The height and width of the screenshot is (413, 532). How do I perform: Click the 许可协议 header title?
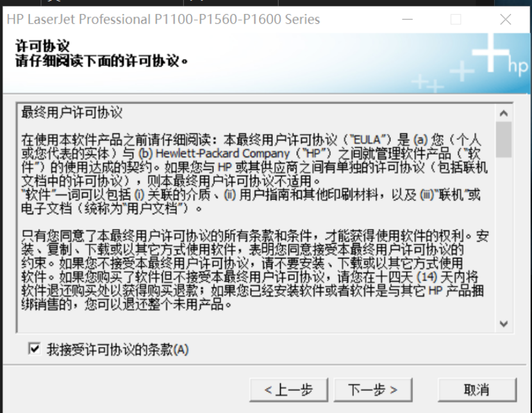(42, 46)
